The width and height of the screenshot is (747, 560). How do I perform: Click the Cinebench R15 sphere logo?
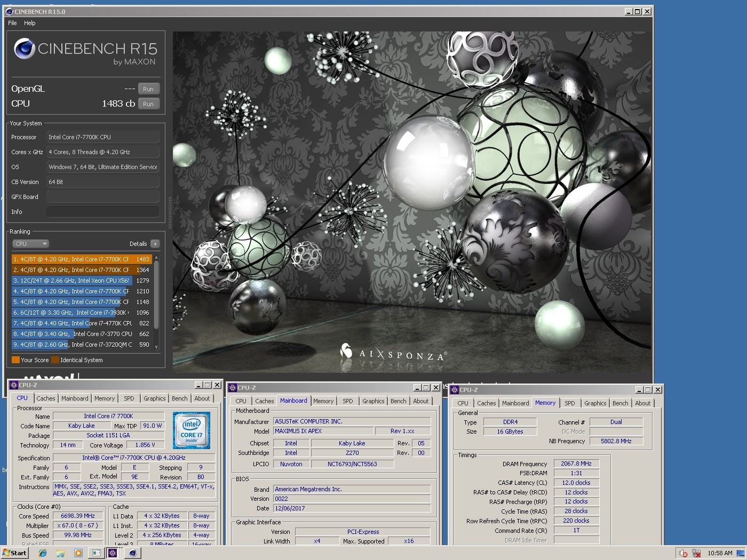[x=24, y=49]
